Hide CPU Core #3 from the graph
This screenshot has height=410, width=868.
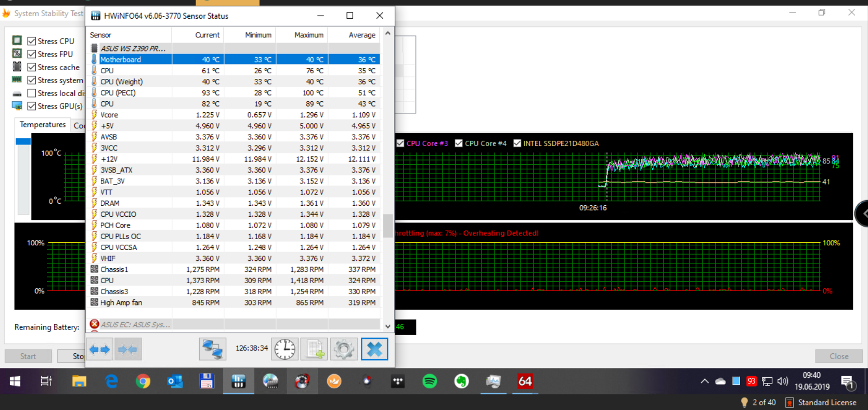coord(400,143)
